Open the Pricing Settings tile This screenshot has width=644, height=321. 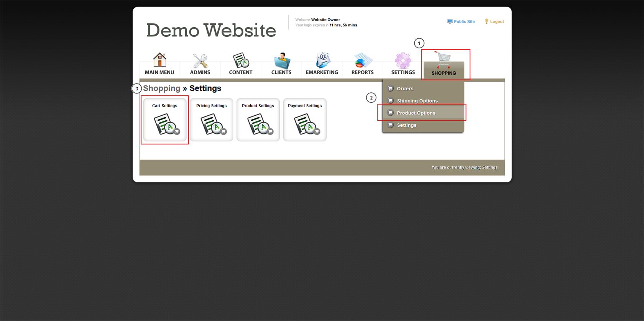tap(212, 120)
